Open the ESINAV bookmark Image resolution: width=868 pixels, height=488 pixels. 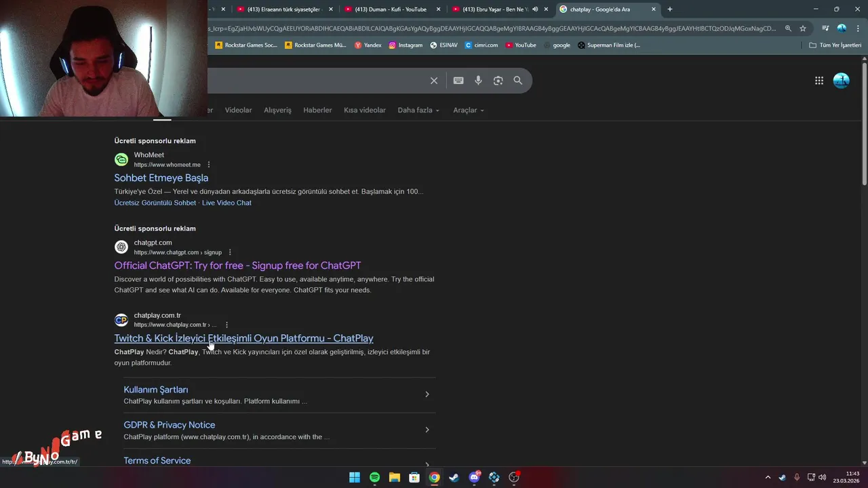point(444,45)
